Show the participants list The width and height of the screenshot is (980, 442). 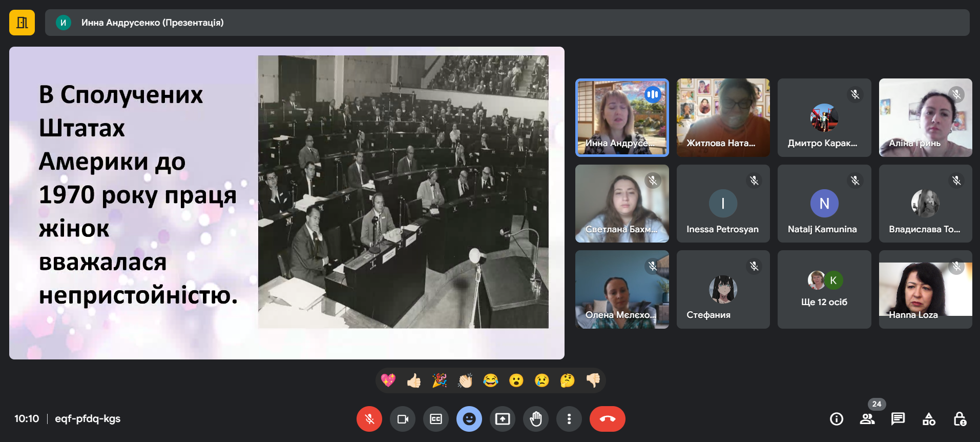pyautogui.click(x=867, y=419)
